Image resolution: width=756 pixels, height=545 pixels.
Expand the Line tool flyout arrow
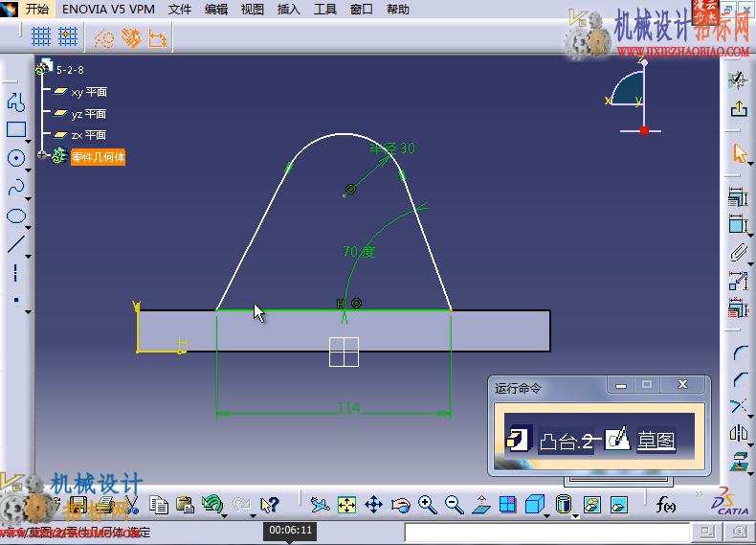(x=29, y=257)
